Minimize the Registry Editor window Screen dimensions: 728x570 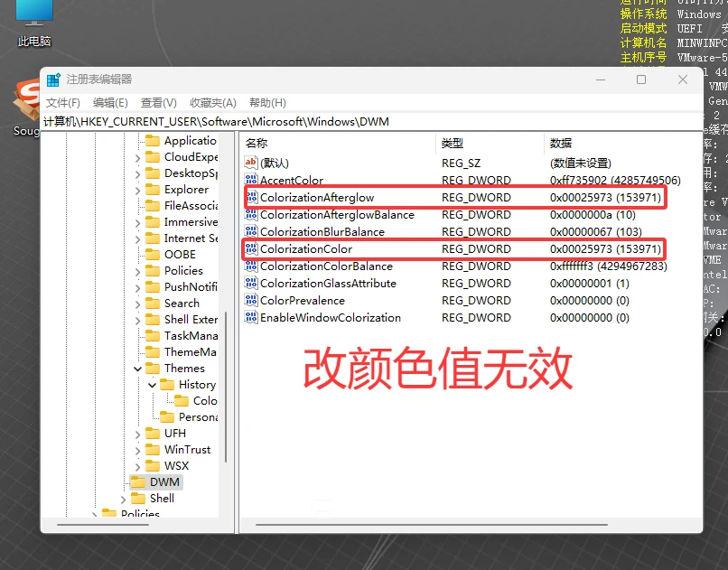pos(601,79)
